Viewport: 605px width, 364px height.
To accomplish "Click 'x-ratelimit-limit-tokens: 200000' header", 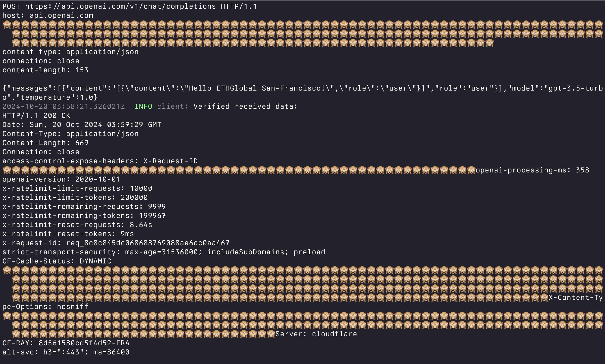I will (75, 197).
